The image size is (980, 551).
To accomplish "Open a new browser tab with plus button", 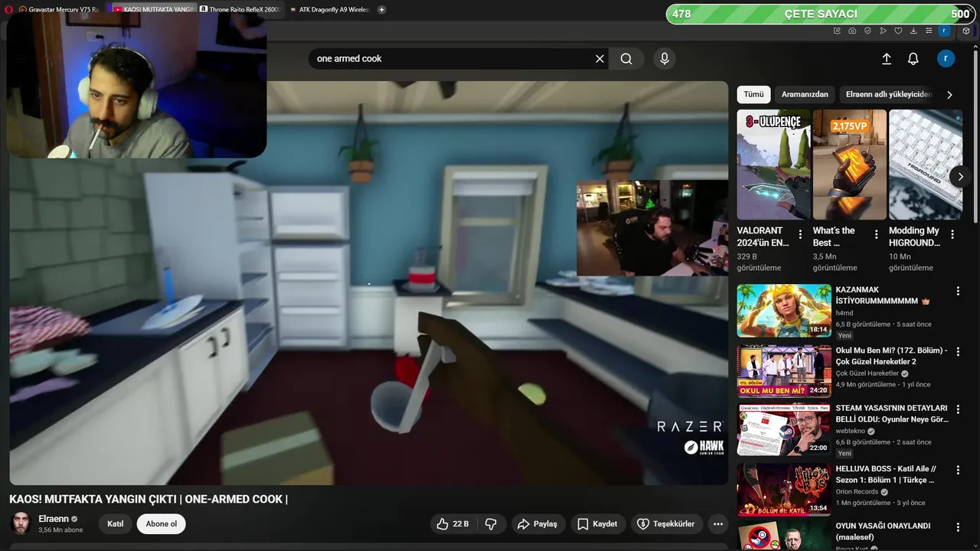I will point(381,9).
